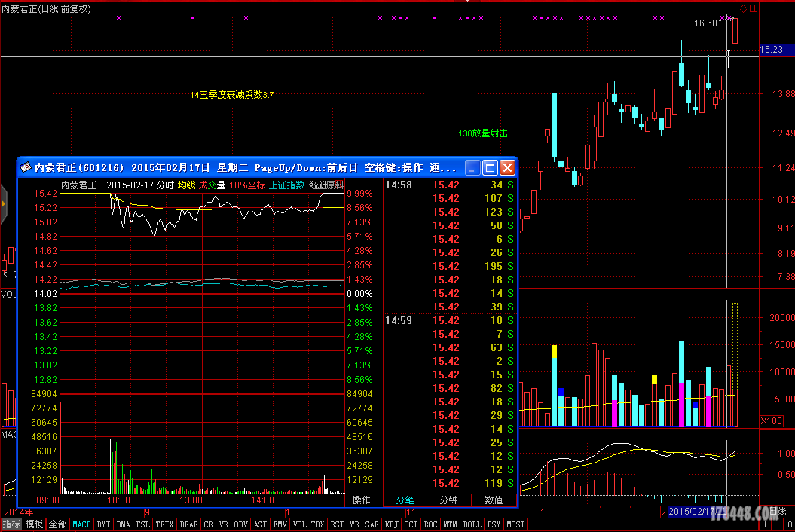
Task: Select the PSY indicator
Action: [x=494, y=525]
